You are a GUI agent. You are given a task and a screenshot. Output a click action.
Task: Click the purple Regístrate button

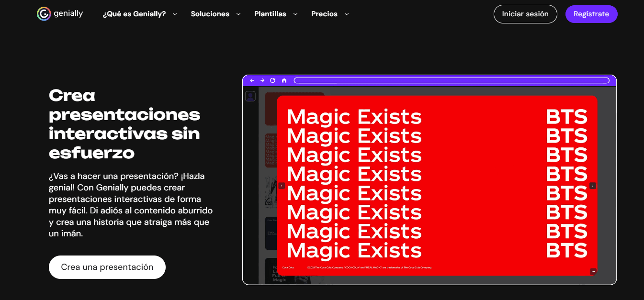(591, 14)
